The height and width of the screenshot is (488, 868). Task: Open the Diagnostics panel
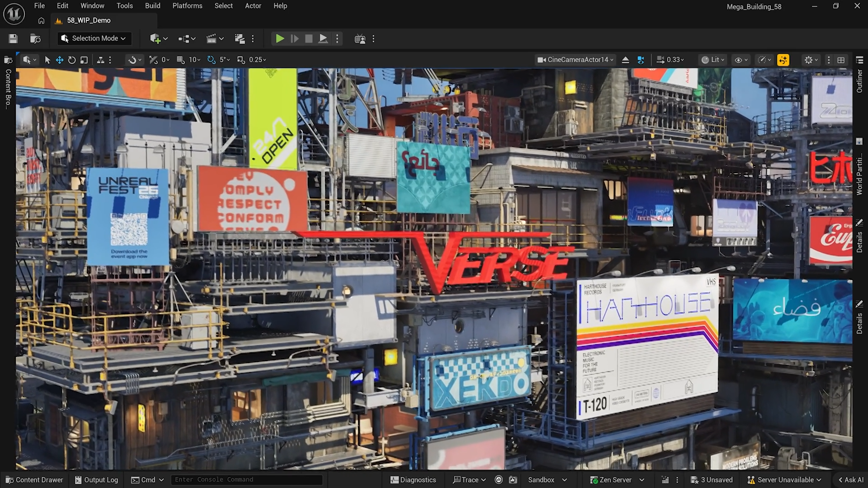(x=413, y=480)
